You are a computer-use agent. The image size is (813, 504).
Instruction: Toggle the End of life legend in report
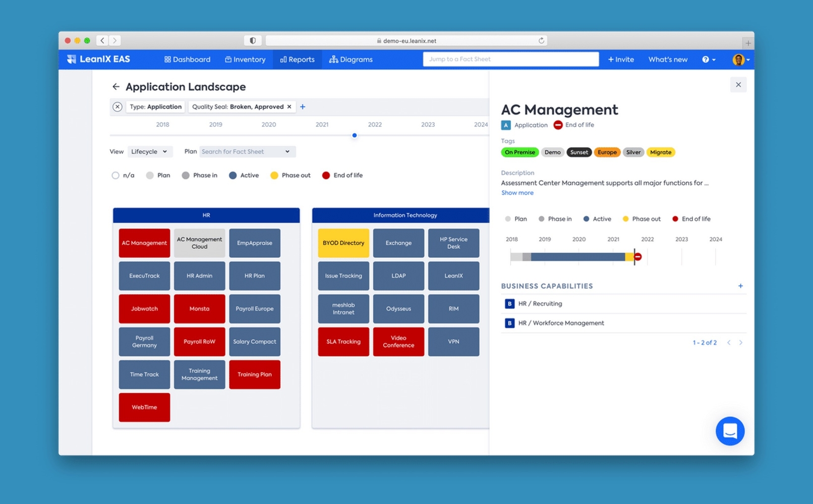342,175
